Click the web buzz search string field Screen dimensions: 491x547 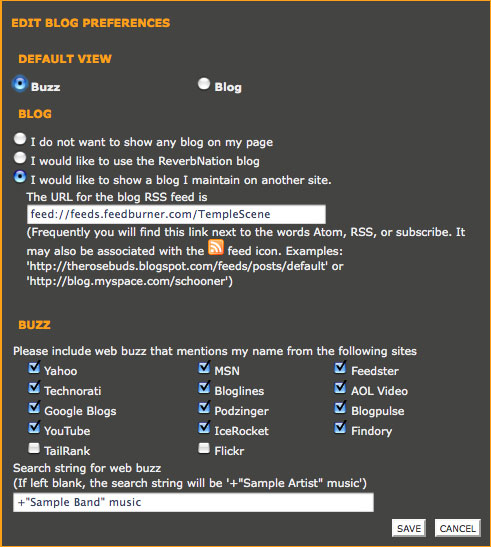click(x=193, y=502)
